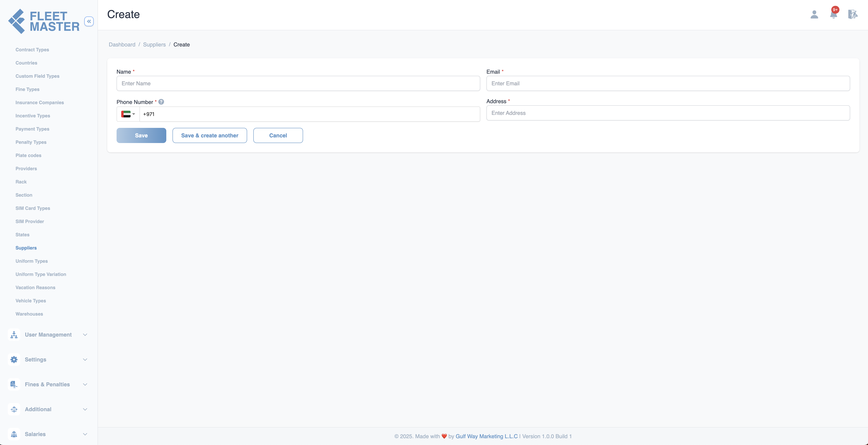Click the Settings gear icon
Image resolution: width=868 pixels, height=445 pixels.
click(x=14, y=359)
